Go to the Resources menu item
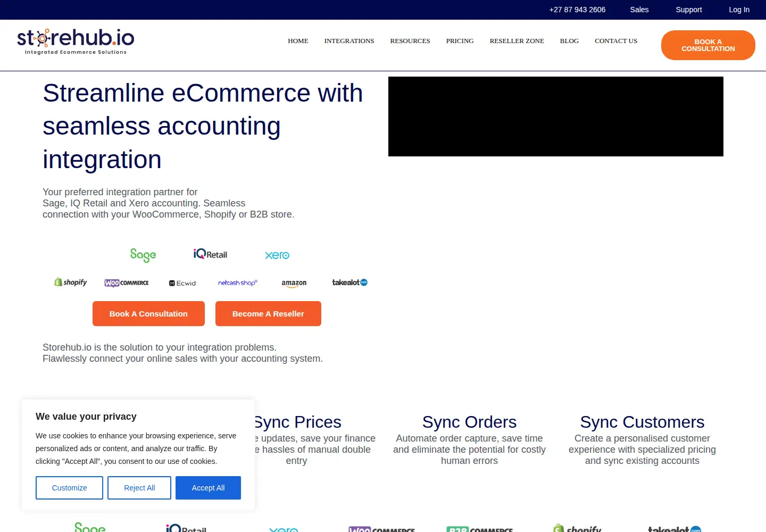 [410, 41]
